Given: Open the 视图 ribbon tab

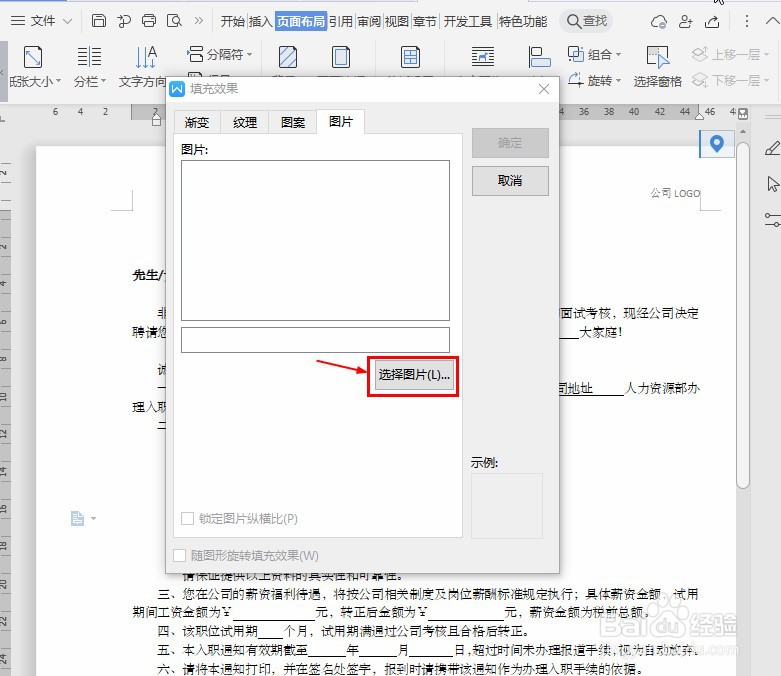Looking at the screenshot, I should pos(397,21).
